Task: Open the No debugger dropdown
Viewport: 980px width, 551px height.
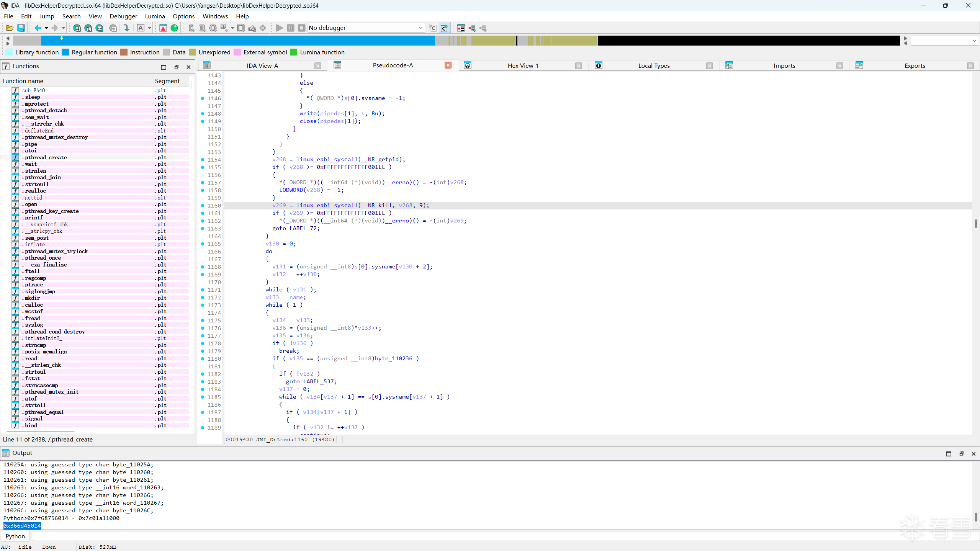Action: pos(420,28)
